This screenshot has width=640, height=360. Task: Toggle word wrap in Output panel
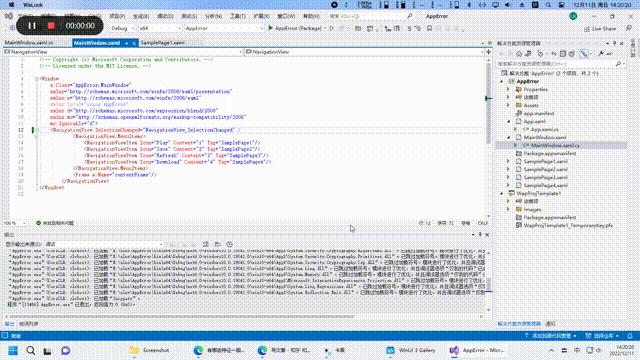tap(218, 244)
